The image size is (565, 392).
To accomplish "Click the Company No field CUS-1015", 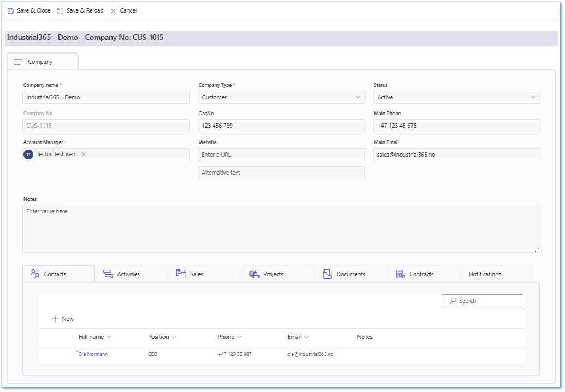I will [x=106, y=126].
